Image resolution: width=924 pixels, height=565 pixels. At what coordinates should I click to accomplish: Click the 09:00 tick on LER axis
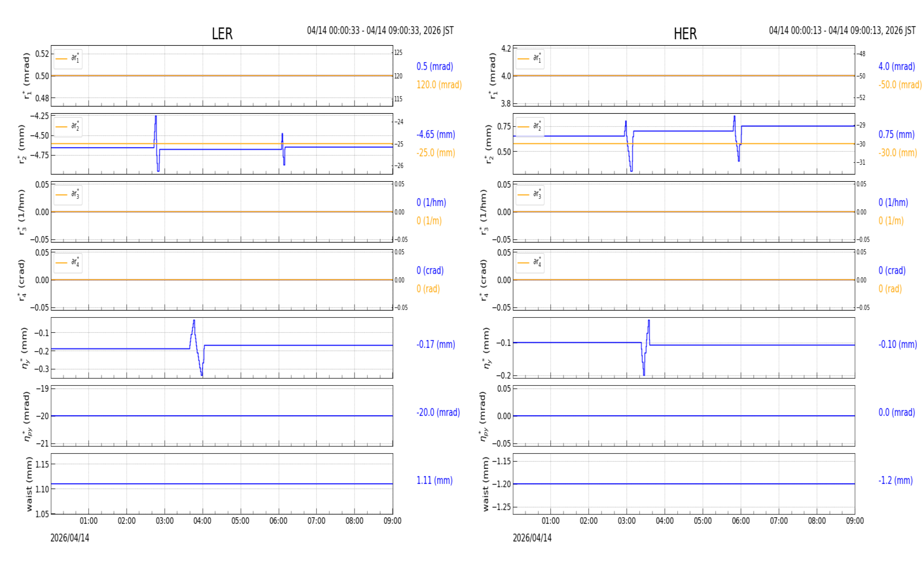click(x=393, y=521)
